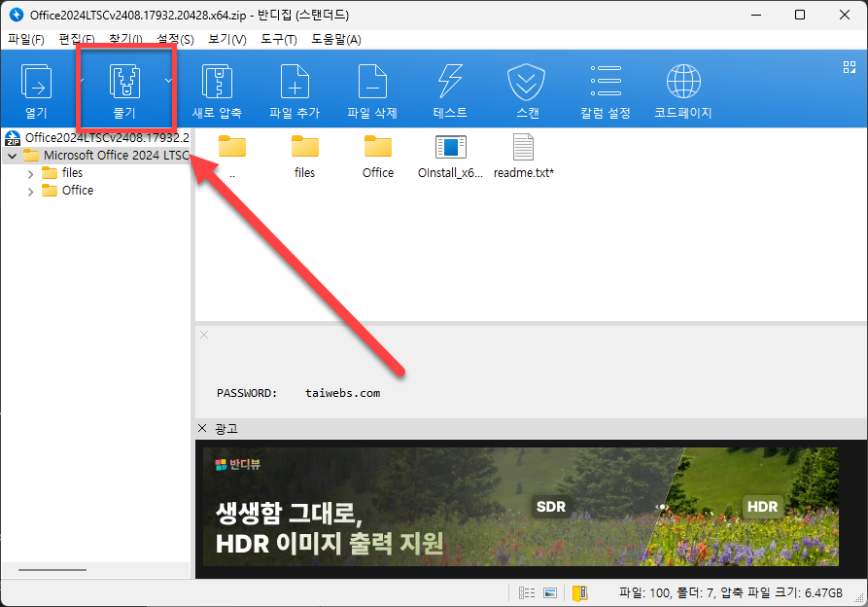Select the readme.txt file
868x607 pixels.
[x=523, y=157]
